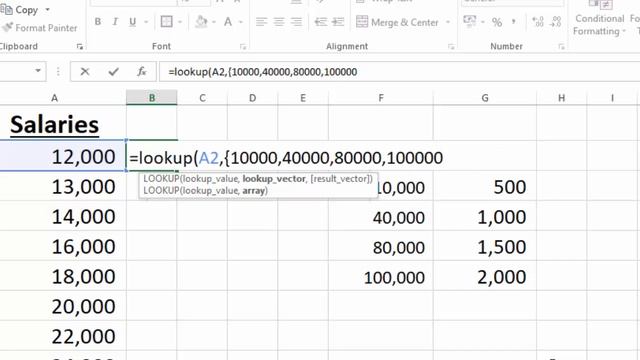
Task: Open the Fill Color dropdown arrow
Action: pos(213,22)
